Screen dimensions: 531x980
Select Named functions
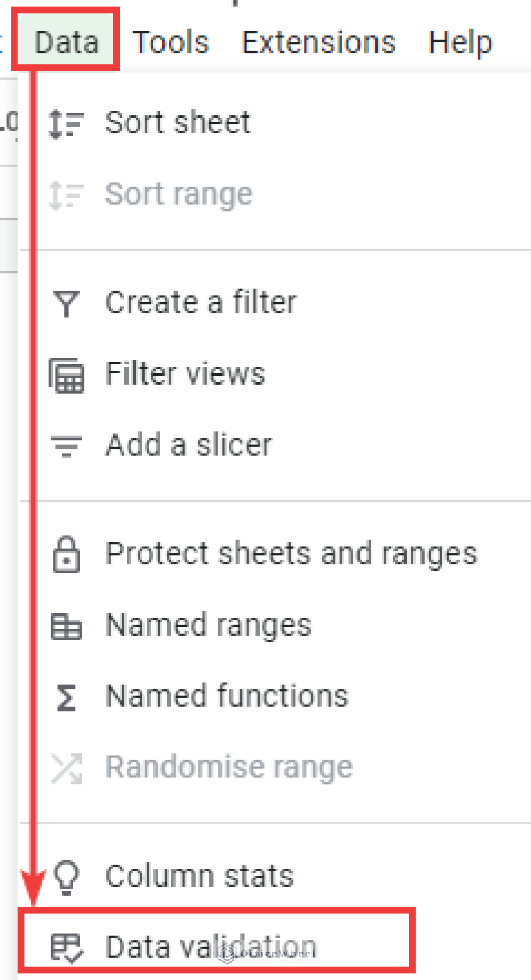click(x=227, y=696)
